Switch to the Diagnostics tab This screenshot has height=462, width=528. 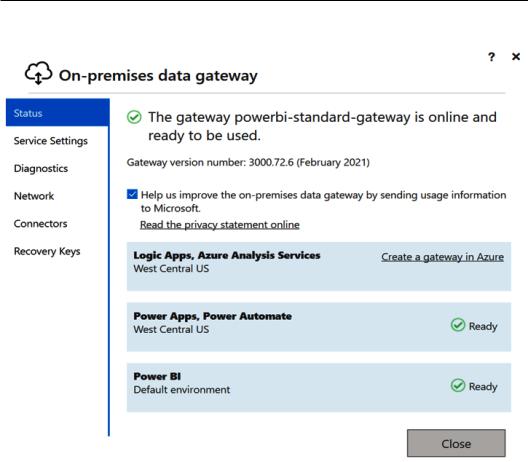[x=41, y=168]
